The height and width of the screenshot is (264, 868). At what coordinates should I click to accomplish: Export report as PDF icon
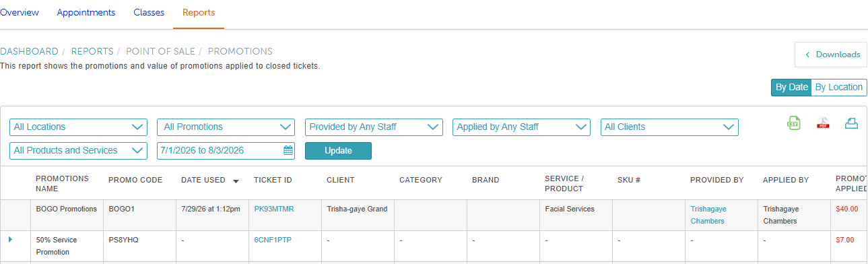point(823,123)
